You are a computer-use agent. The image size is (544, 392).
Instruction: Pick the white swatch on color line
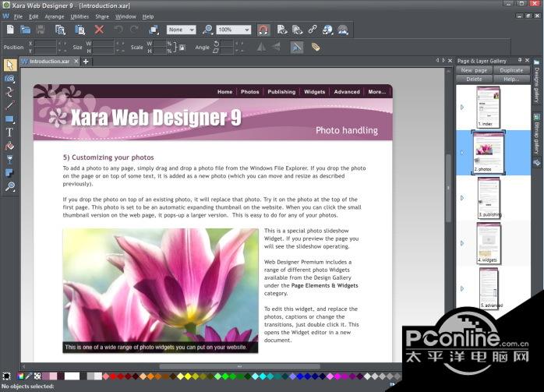(x=72, y=376)
